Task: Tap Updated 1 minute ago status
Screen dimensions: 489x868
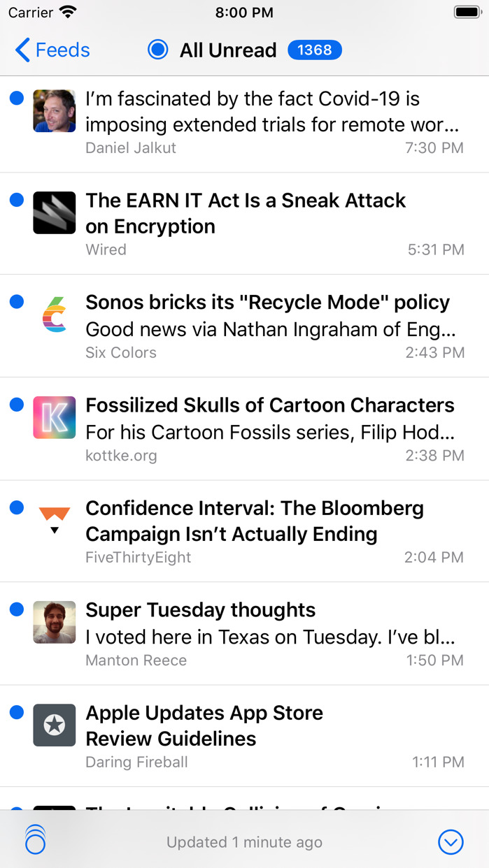Action: [244, 841]
